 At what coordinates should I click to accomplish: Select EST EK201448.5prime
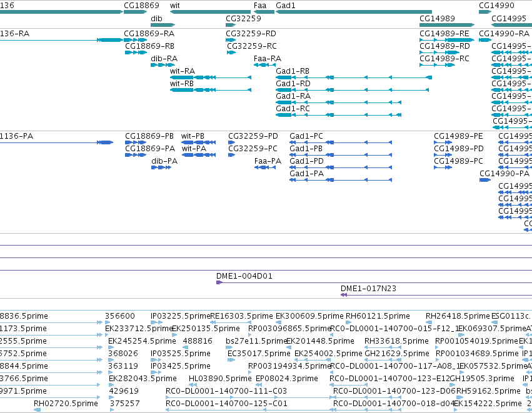(x=289, y=347)
